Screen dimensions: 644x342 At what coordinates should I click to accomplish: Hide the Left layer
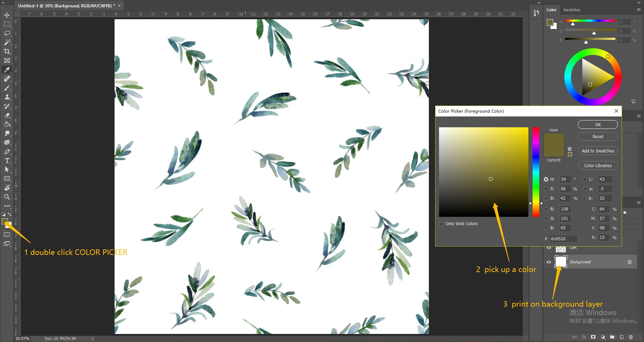tap(549, 248)
